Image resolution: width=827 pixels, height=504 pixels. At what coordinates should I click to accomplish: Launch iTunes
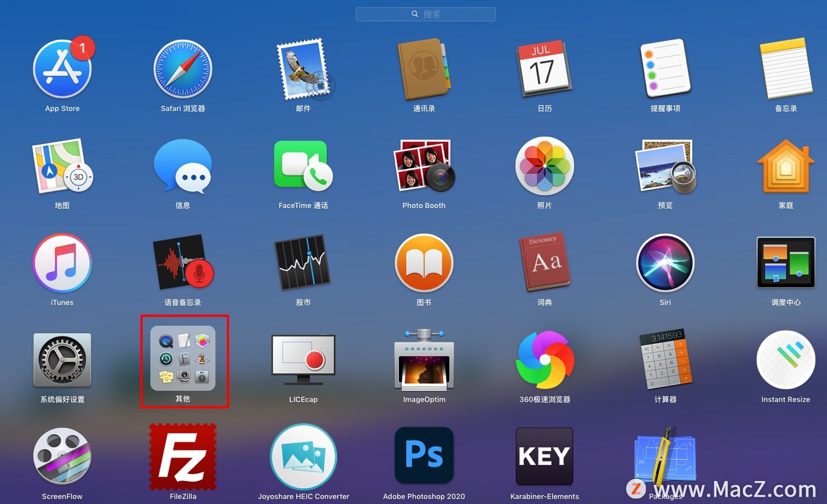pyautogui.click(x=62, y=263)
